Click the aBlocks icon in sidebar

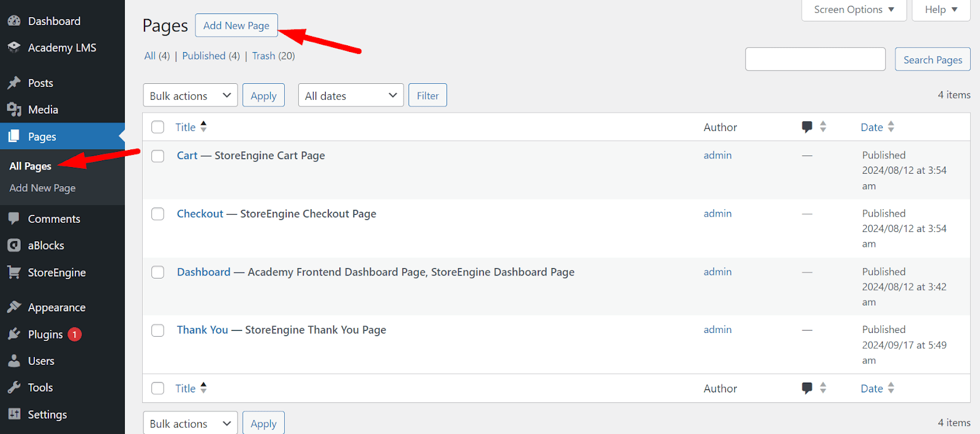click(14, 245)
